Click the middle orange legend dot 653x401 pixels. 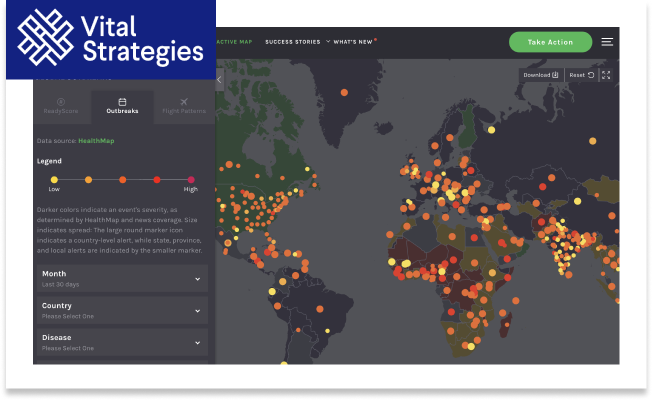point(122,180)
